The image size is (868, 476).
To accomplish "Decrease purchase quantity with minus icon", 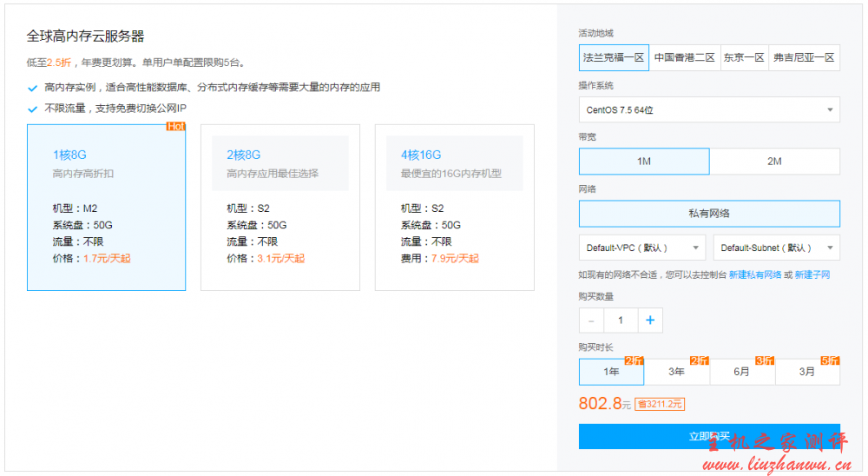I will coord(591,321).
